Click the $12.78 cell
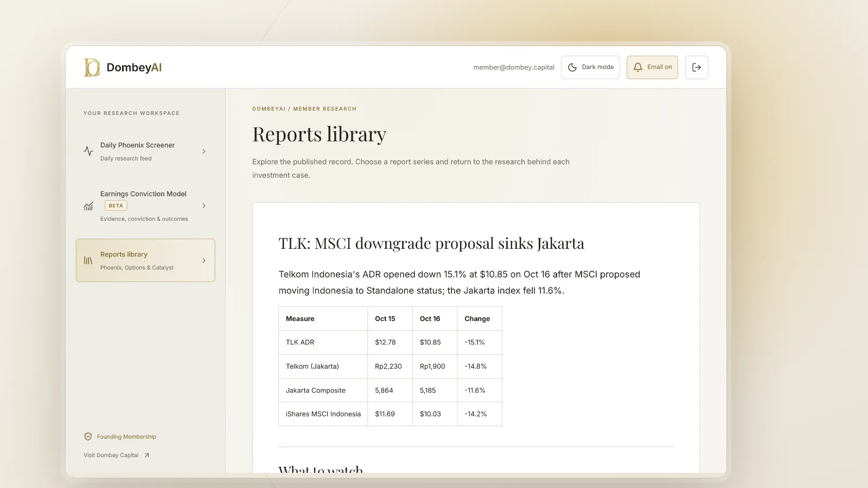The width and height of the screenshot is (868, 488). point(385,342)
